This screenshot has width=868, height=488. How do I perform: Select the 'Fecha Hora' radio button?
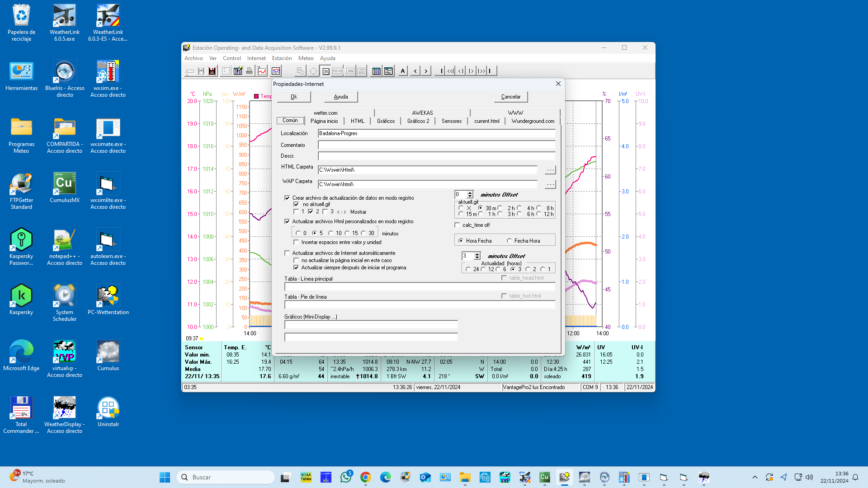coord(509,241)
